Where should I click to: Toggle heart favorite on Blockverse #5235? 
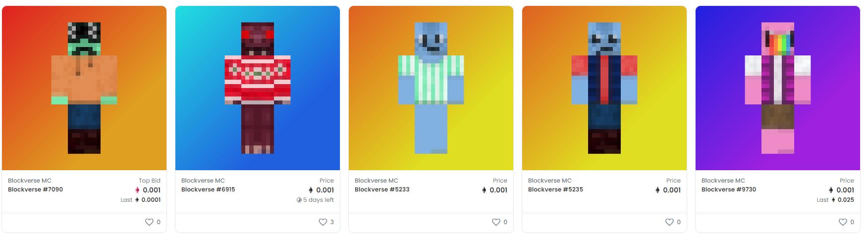point(669,222)
